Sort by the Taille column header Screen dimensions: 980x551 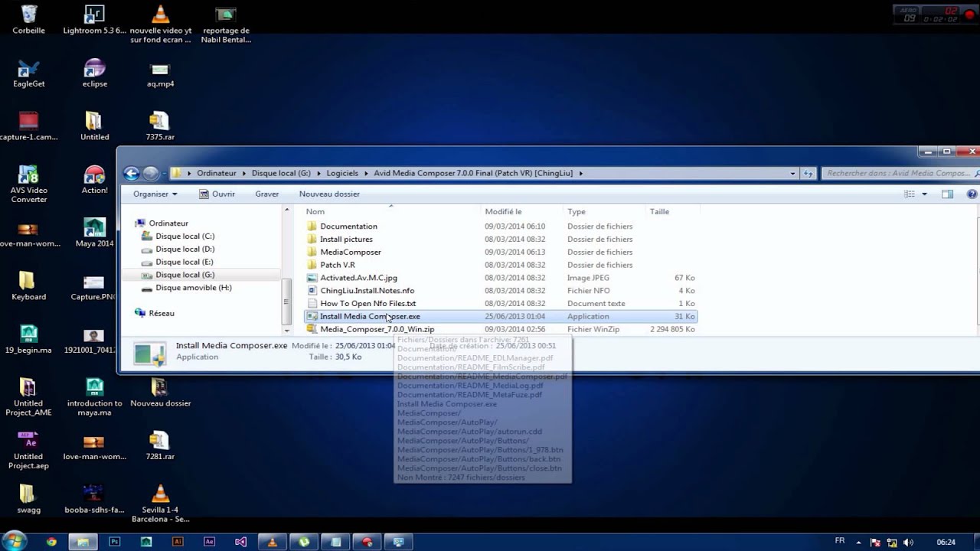(x=672, y=212)
